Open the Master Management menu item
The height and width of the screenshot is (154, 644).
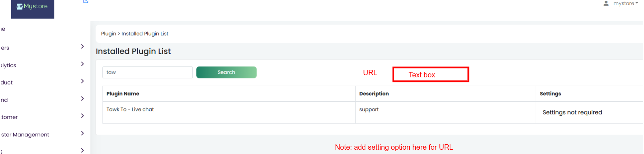[25, 135]
